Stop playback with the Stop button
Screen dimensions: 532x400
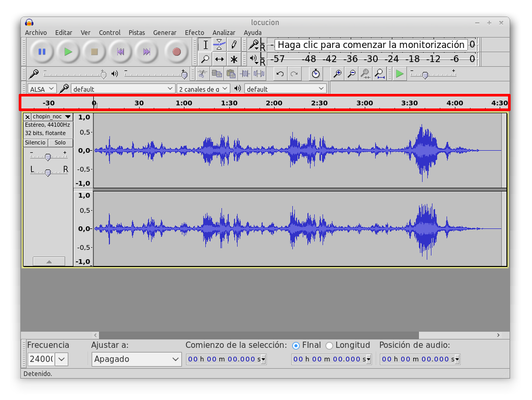coord(94,52)
